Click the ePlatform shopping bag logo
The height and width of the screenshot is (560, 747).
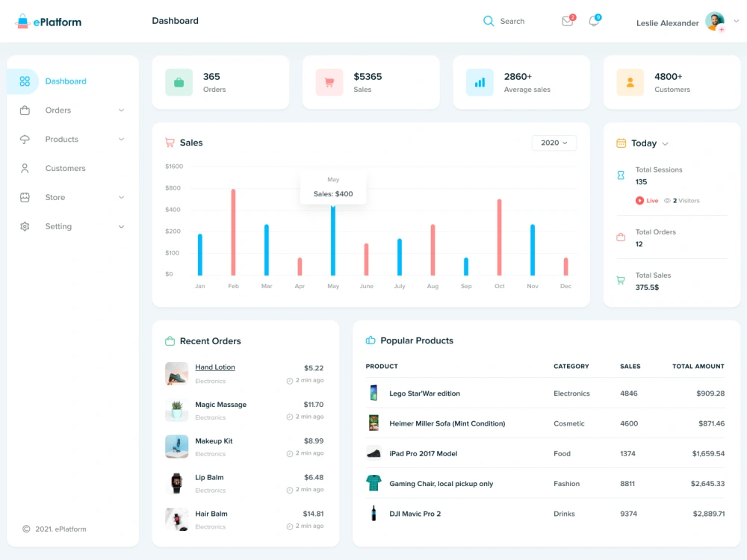pos(22,21)
